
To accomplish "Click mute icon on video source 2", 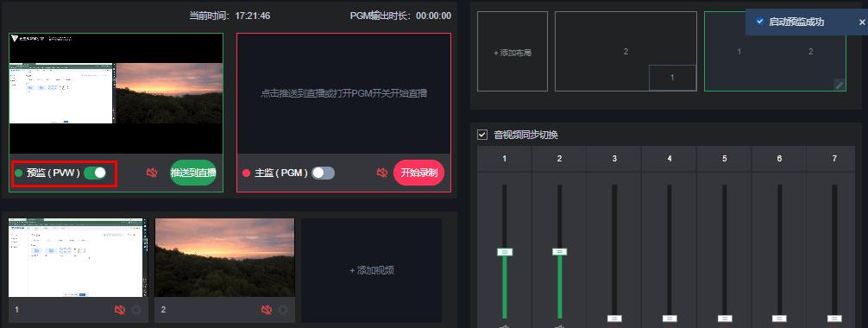I will coord(267,310).
